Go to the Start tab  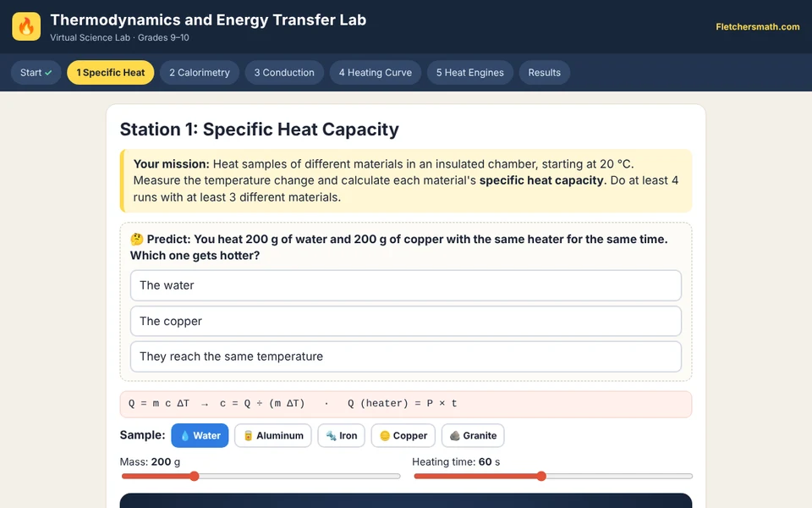pyautogui.click(x=36, y=73)
